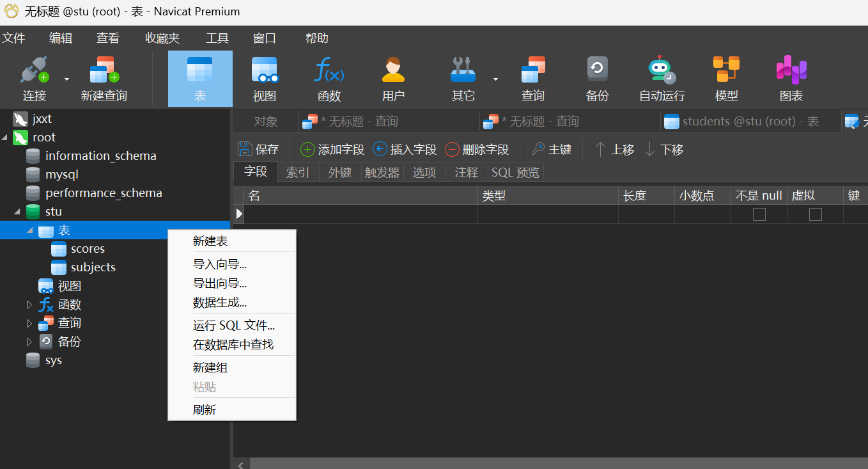Open the 窗口 menu
Screen dimensions: 868x469
point(265,38)
